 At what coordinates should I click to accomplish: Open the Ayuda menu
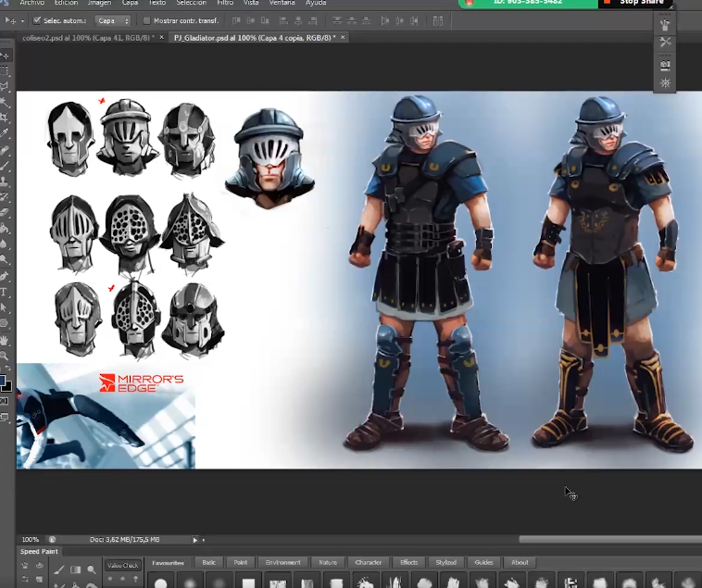coord(316,3)
